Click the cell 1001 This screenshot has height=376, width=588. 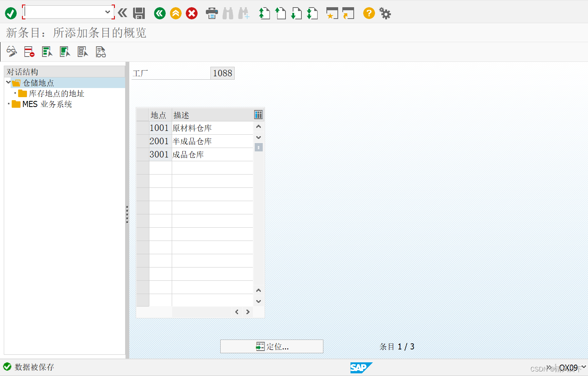point(160,128)
